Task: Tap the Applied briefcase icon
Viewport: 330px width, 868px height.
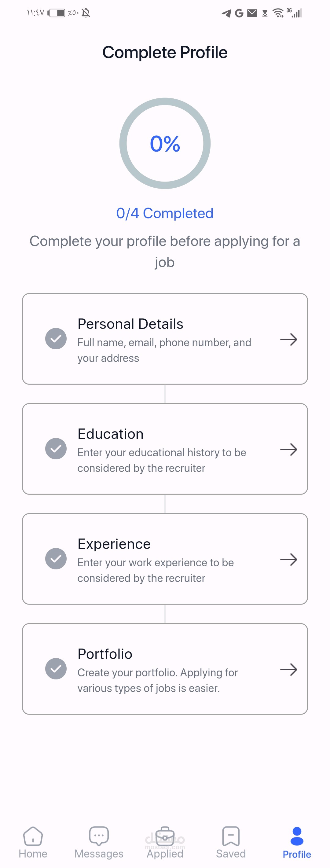Action: click(165, 836)
